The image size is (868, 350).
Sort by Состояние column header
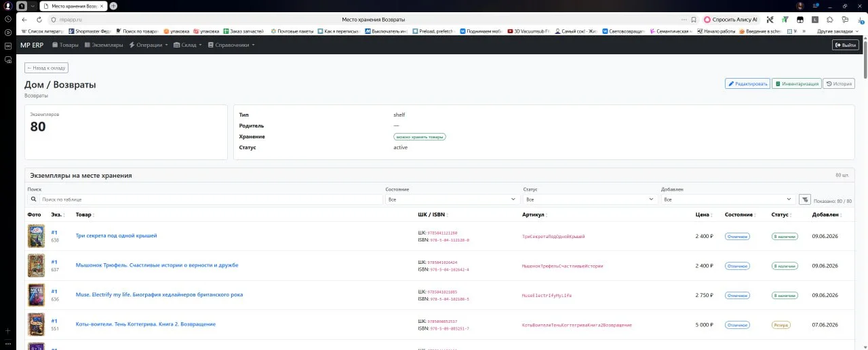coord(740,214)
